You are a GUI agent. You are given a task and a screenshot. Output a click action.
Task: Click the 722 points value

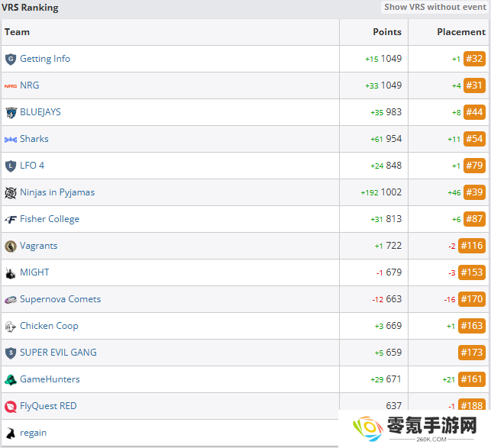pyautogui.click(x=394, y=246)
